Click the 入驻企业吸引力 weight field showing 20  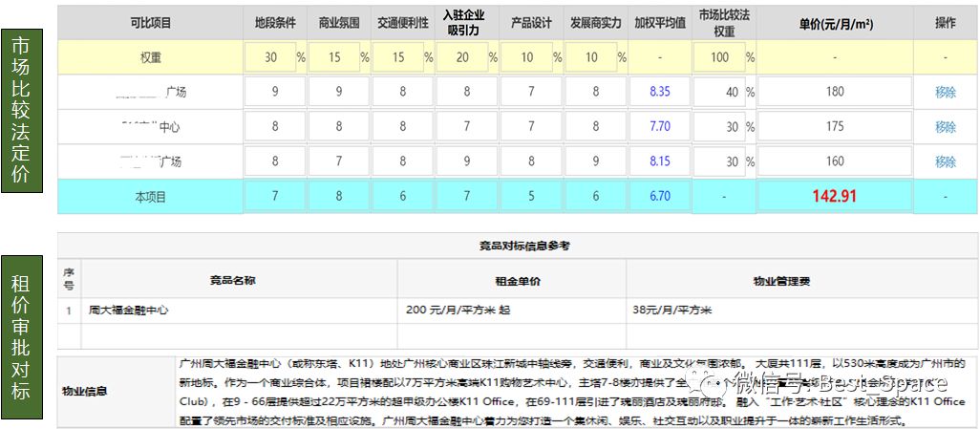coord(462,57)
